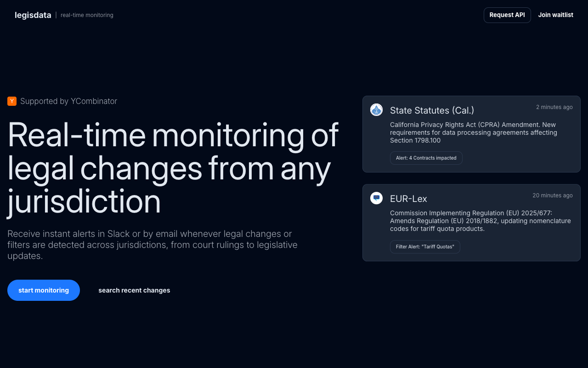This screenshot has height=368, width=588.
Task: Open the State Statutes (Cal.) card
Action: coord(471,134)
